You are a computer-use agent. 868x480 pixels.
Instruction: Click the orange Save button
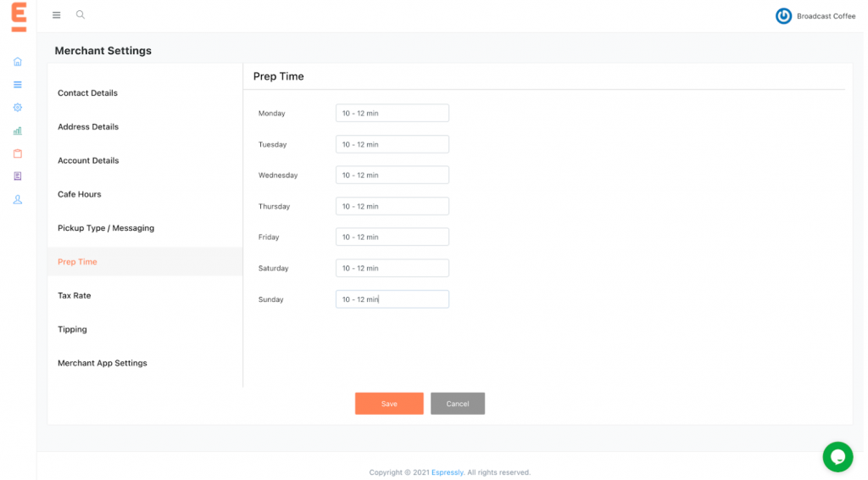389,404
